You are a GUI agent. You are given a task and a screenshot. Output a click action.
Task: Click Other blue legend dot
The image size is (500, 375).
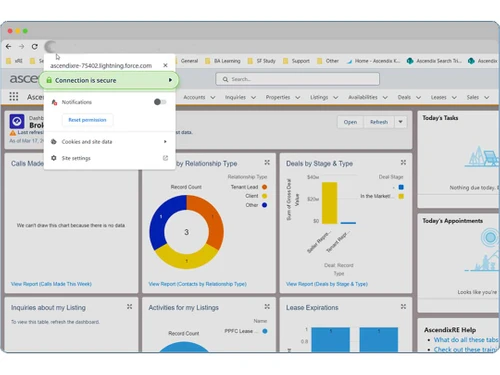coord(264,205)
